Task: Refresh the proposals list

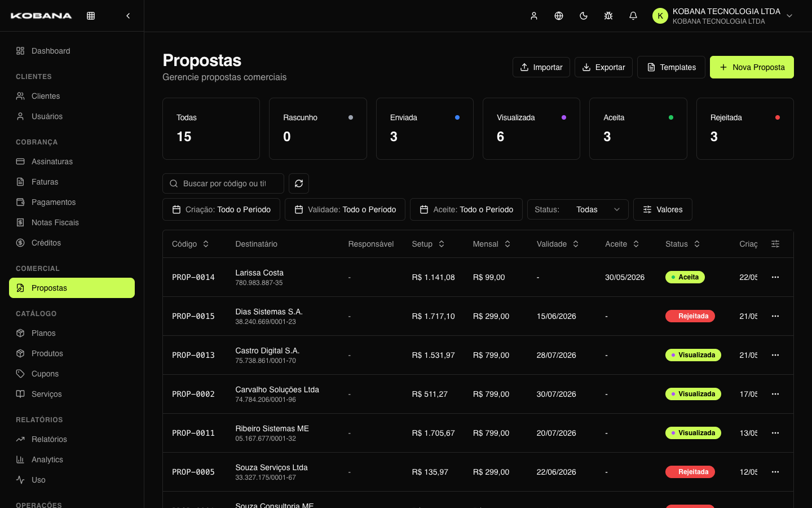Action: click(x=299, y=183)
